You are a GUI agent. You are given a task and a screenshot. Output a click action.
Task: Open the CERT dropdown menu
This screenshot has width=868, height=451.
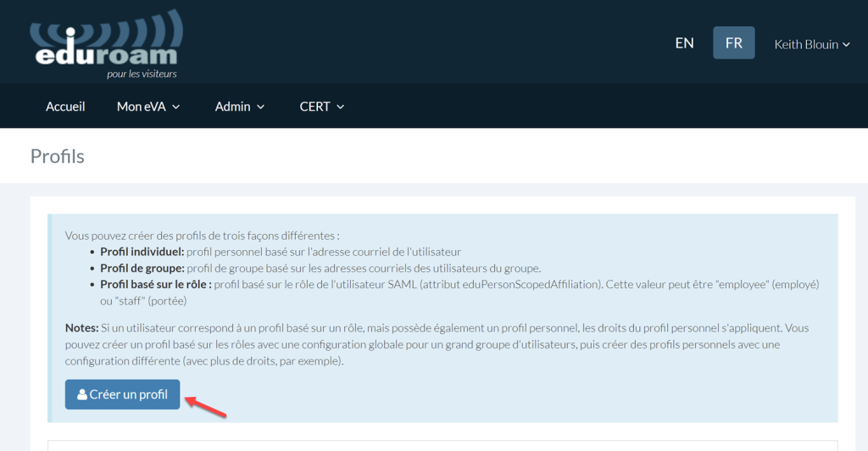tap(322, 107)
